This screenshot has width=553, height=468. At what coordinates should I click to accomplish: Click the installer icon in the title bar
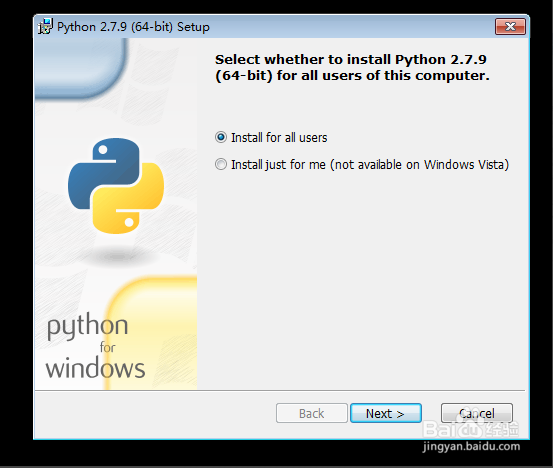(x=45, y=26)
